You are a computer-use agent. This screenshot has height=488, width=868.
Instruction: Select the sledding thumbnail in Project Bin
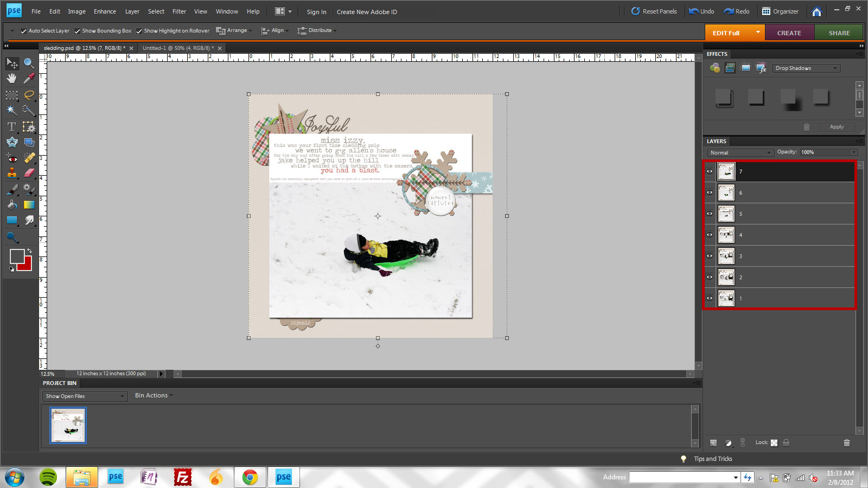67,425
